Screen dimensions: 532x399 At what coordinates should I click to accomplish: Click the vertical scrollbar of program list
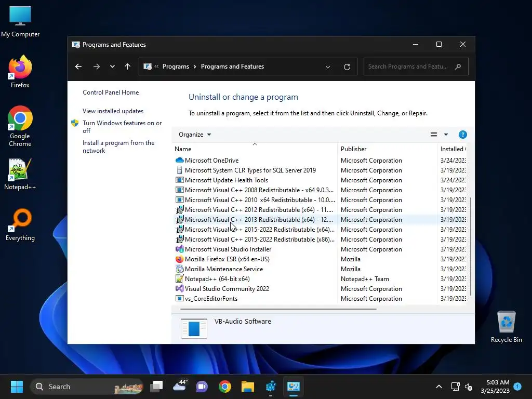tap(471, 246)
